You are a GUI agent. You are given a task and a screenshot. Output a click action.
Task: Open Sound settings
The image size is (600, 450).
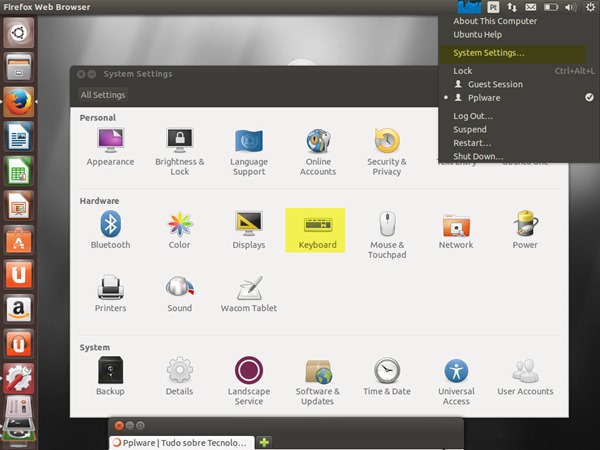179,293
